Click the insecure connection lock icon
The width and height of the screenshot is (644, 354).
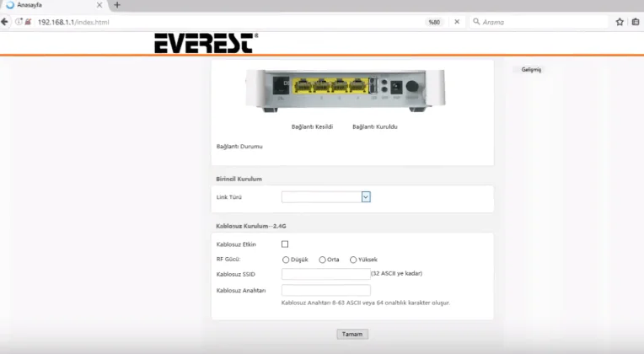[x=28, y=22]
